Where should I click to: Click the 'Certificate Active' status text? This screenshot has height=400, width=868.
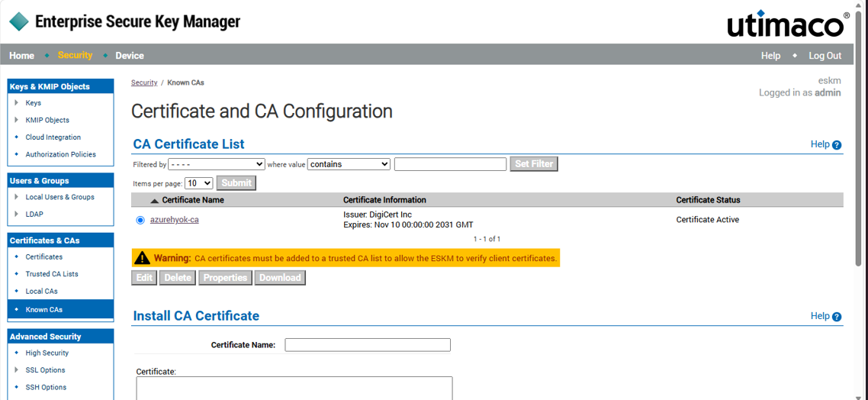coord(708,220)
